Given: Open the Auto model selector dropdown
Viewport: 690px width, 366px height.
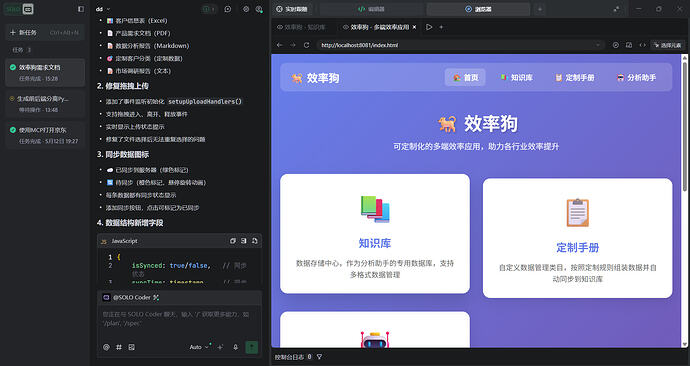Looking at the screenshot, I should 199,347.
